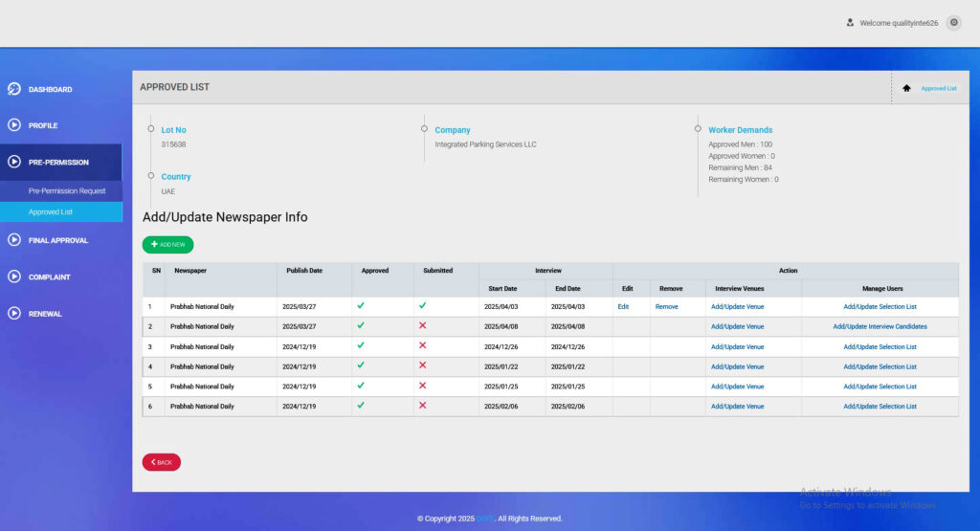980x531 pixels.
Task: Click the Complaint sidebar icon
Action: click(14, 277)
